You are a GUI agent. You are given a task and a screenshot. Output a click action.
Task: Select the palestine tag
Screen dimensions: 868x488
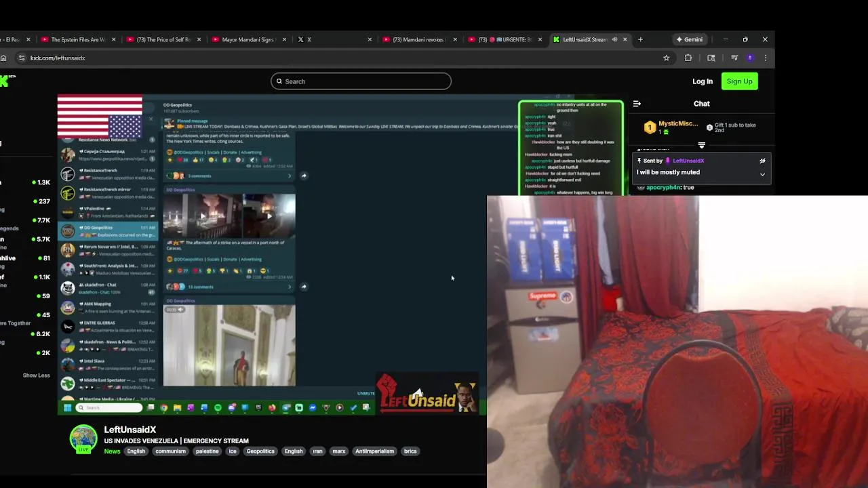click(207, 451)
